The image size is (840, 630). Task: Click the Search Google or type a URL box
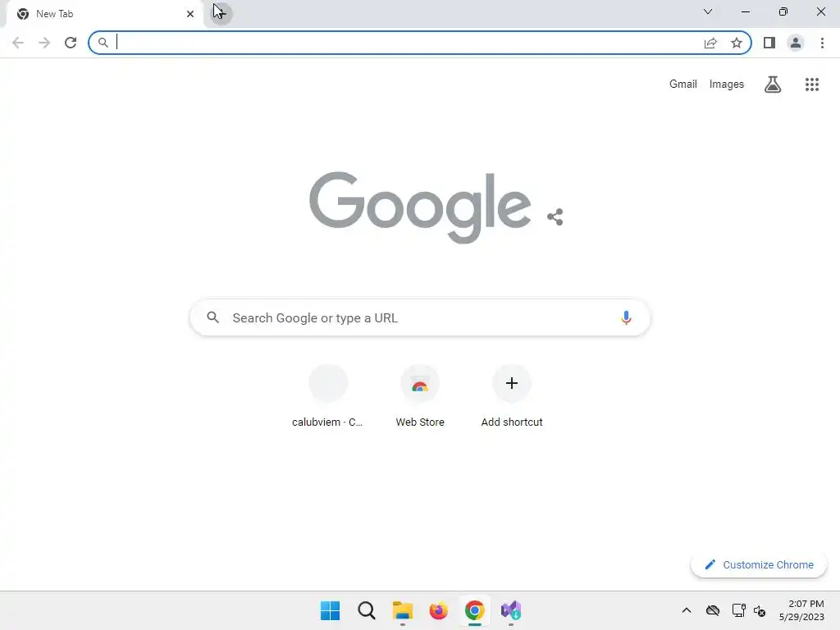(420, 317)
